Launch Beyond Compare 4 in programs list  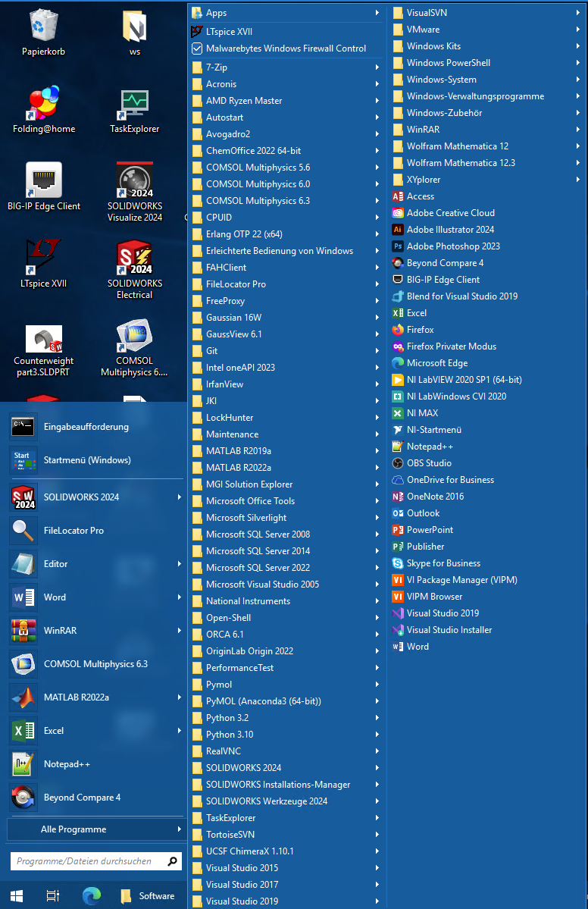[x=445, y=263]
